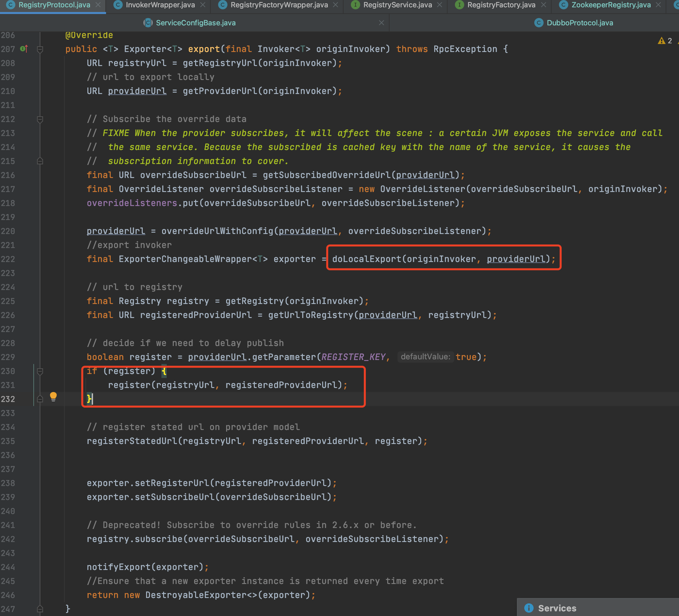
Task: Open the Services notification panel
Action: click(x=557, y=608)
